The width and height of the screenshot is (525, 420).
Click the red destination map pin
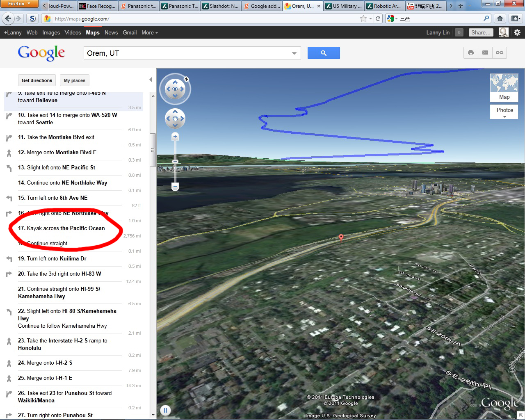(x=341, y=237)
